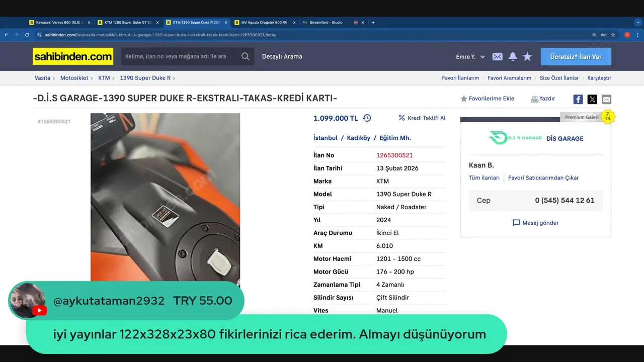Open the messages envelope icon
Viewport: 644px width, 362px height.
(497, 57)
